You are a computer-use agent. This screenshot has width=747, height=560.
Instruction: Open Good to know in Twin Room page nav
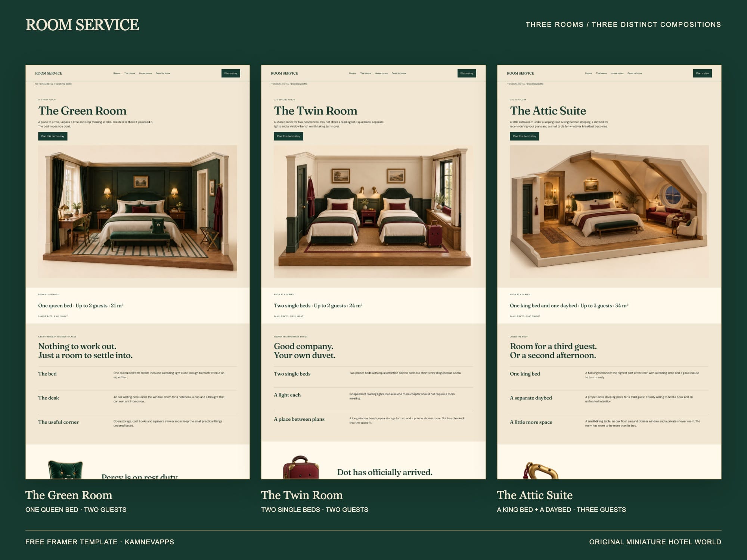pyautogui.click(x=399, y=74)
